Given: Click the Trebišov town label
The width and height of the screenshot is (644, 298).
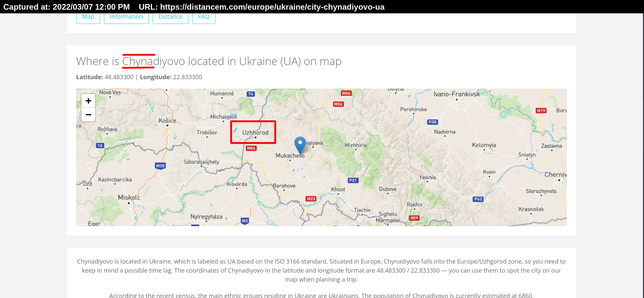Looking at the screenshot, I should click(x=207, y=132).
